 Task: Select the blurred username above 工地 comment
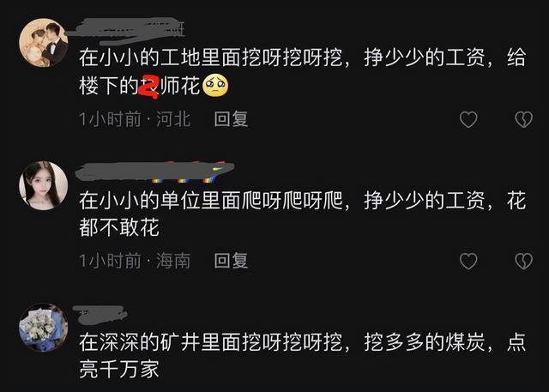[x=125, y=31]
